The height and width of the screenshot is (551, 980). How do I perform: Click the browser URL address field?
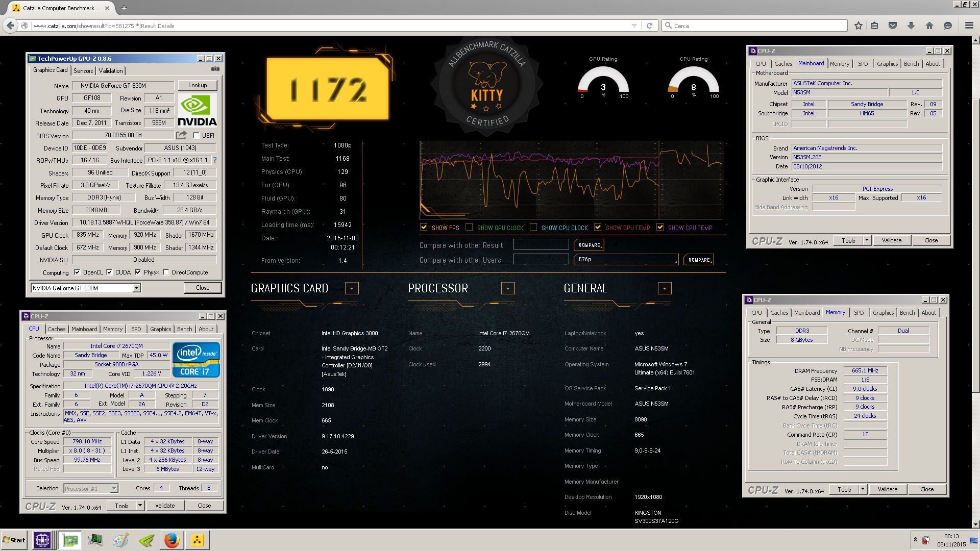point(331,26)
